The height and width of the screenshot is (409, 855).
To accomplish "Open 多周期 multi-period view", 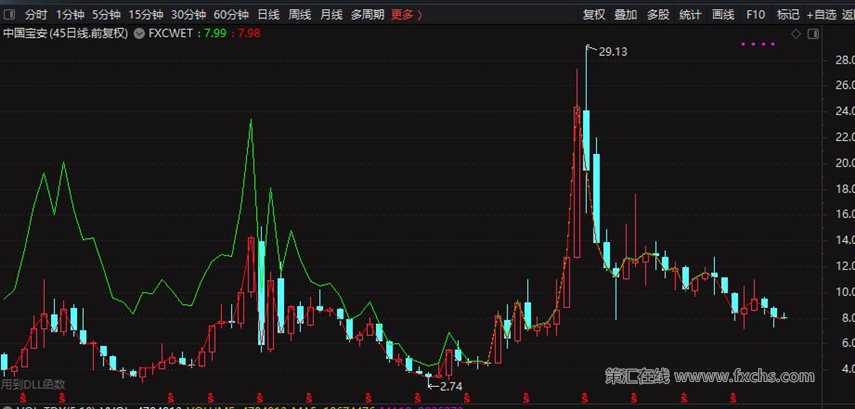I will pyautogui.click(x=368, y=15).
